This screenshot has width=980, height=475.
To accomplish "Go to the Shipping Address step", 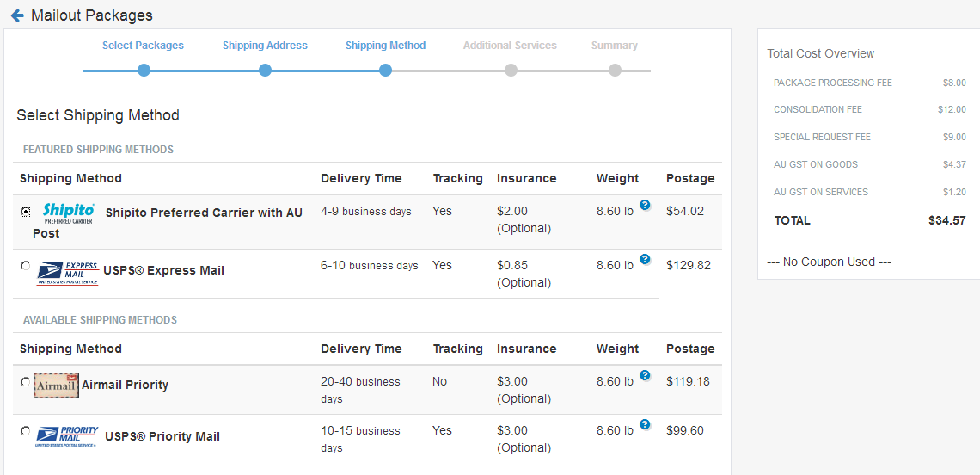I will click(x=265, y=46).
